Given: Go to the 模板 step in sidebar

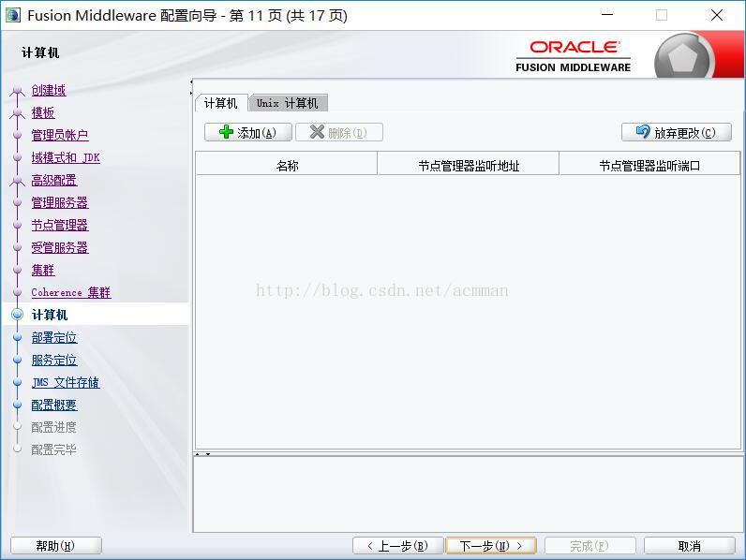Looking at the screenshot, I should coord(43,112).
